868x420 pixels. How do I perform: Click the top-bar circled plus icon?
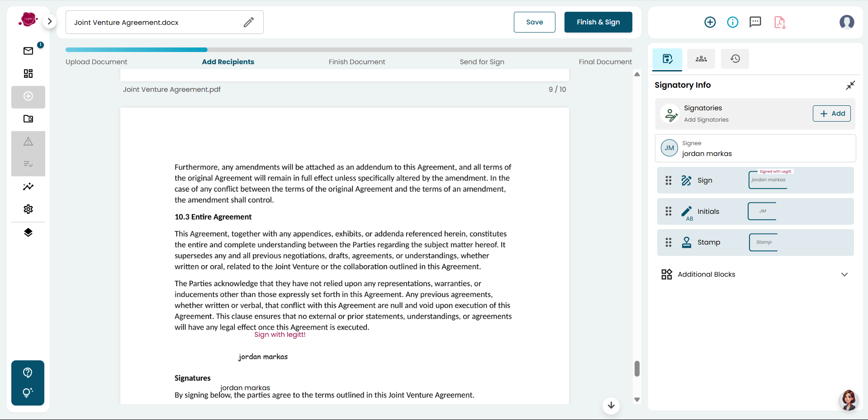(710, 22)
